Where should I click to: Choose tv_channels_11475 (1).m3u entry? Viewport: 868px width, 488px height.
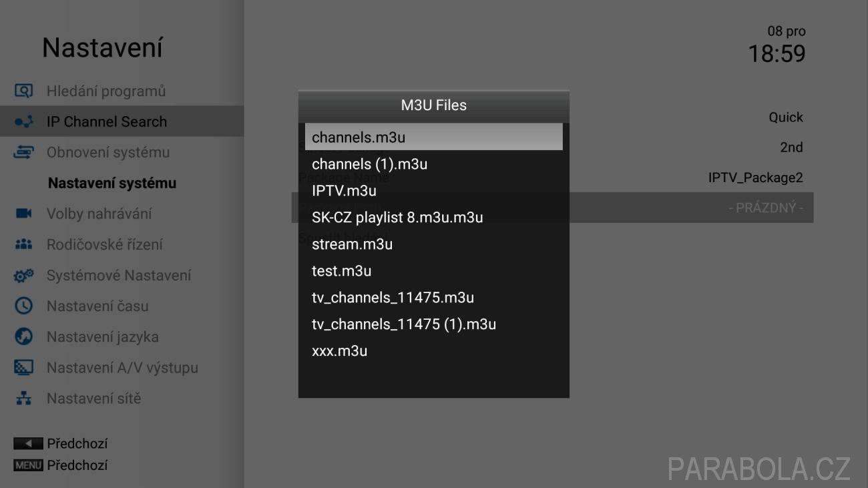433,324
